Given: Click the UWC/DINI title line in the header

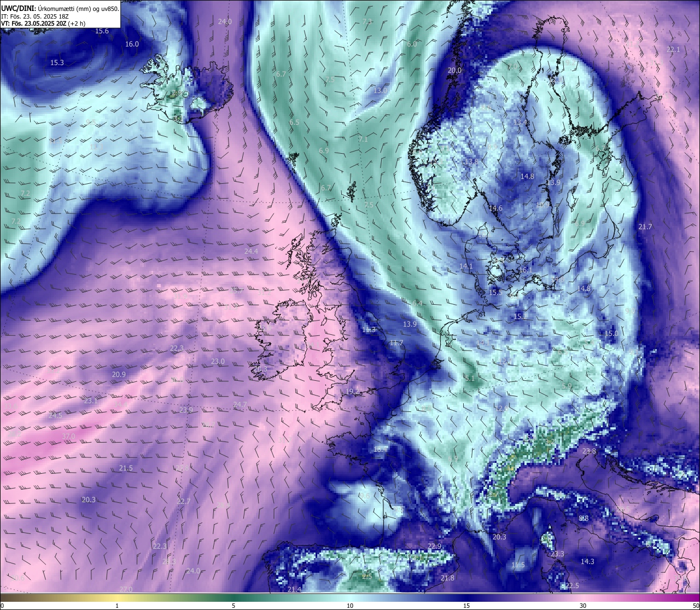Looking at the screenshot, I should 60,8.
